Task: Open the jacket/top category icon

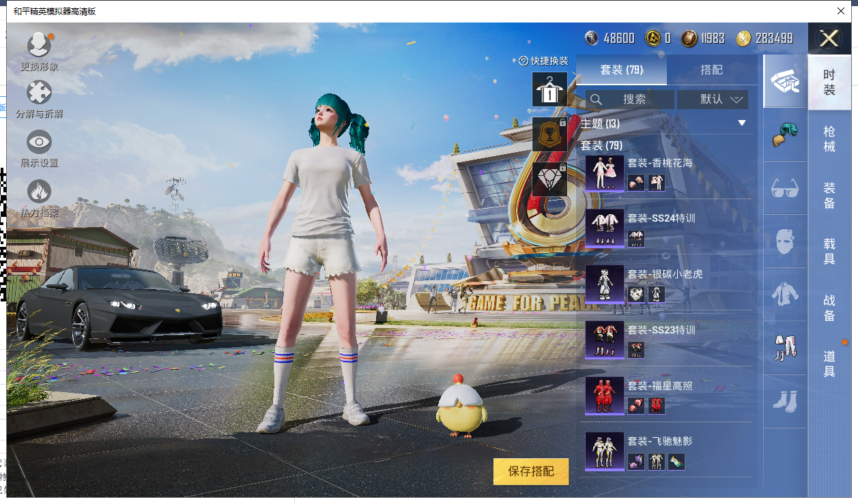Action: pyautogui.click(x=785, y=294)
